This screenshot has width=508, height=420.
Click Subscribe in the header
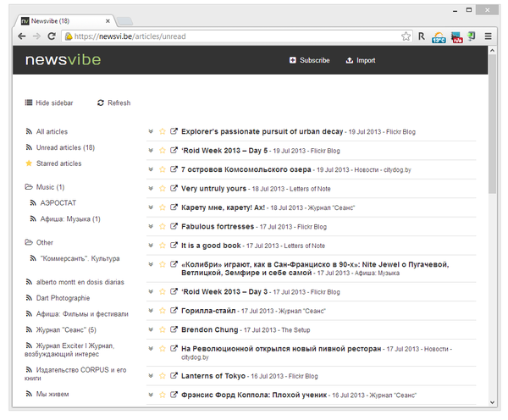point(309,60)
